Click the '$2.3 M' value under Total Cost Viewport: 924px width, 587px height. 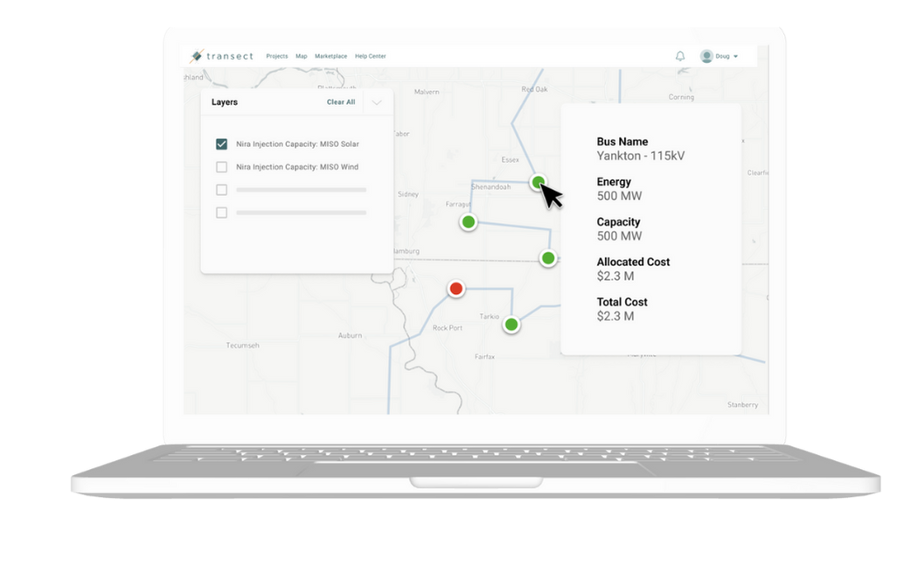click(615, 316)
